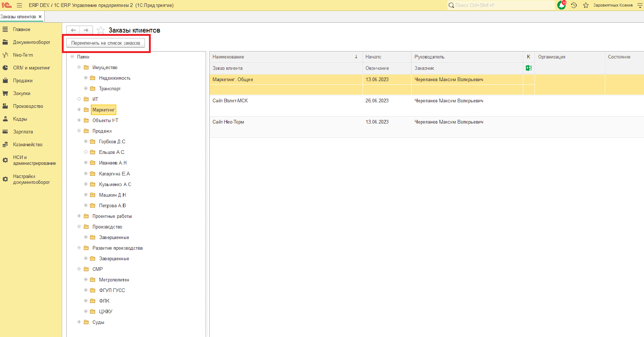Select the Сайт Нео-Терм row
Viewport: 644px width, 337px height.
coord(426,127)
